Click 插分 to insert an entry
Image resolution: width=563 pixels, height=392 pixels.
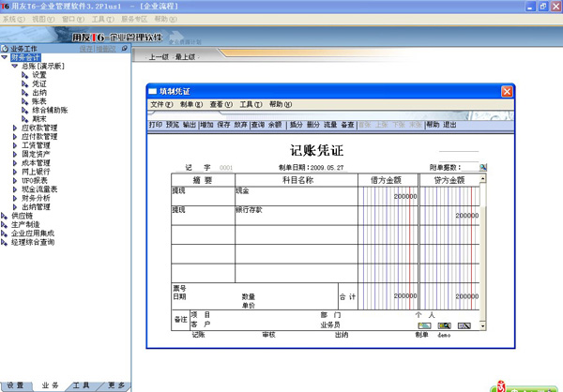[297, 125]
